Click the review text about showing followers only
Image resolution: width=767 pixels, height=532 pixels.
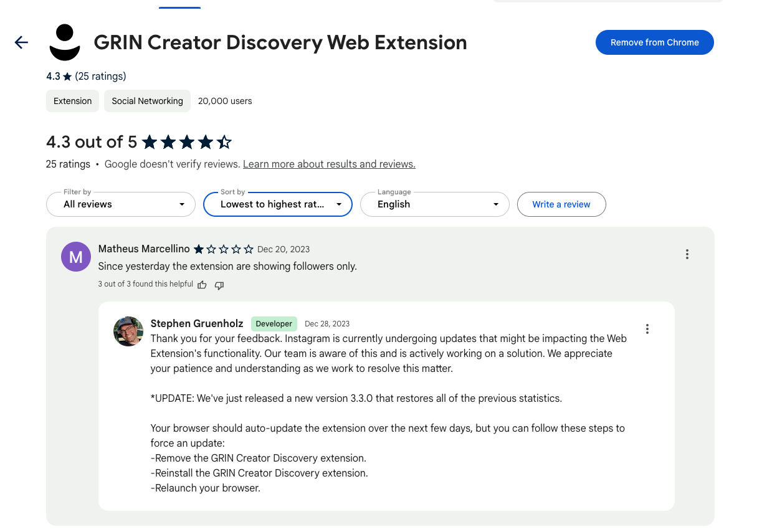point(227,266)
